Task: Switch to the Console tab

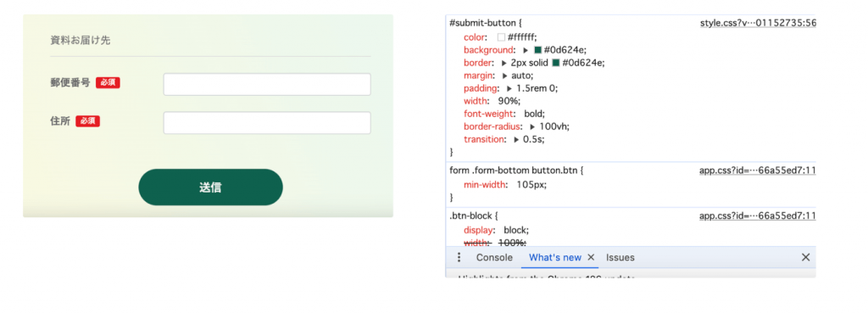Action: tap(494, 257)
